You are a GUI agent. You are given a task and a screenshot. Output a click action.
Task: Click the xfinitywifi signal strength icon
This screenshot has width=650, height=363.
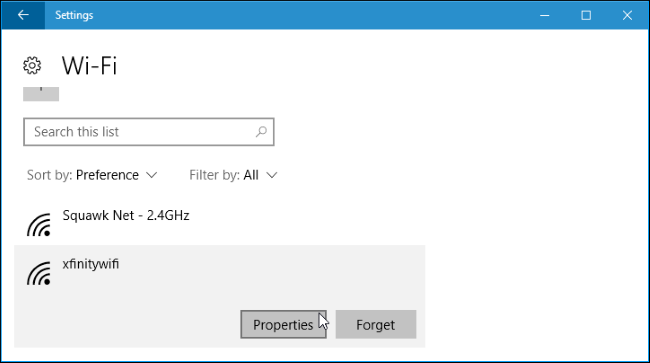click(x=39, y=273)
